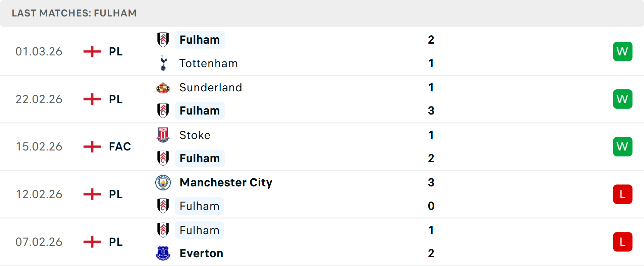Click the Fulham crest next to Tottenham match

click(163, 40)
